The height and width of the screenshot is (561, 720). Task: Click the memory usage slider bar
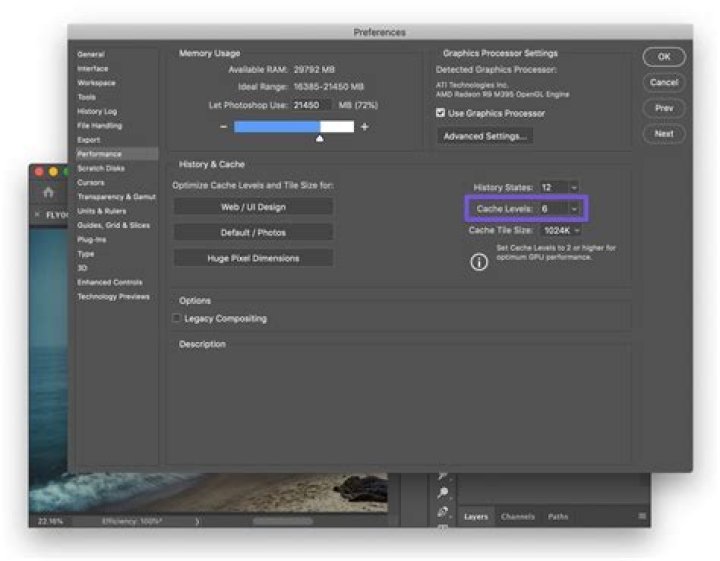pyautogui.click(x=294, y=126)
